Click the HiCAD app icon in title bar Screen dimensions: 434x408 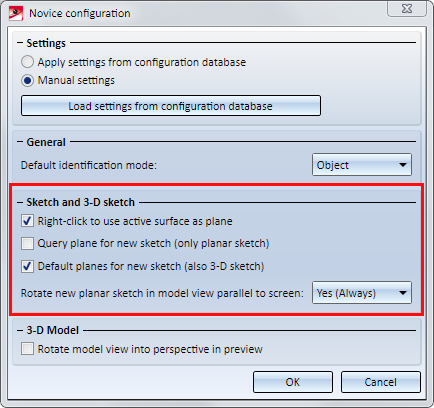[x=16, y=14]
